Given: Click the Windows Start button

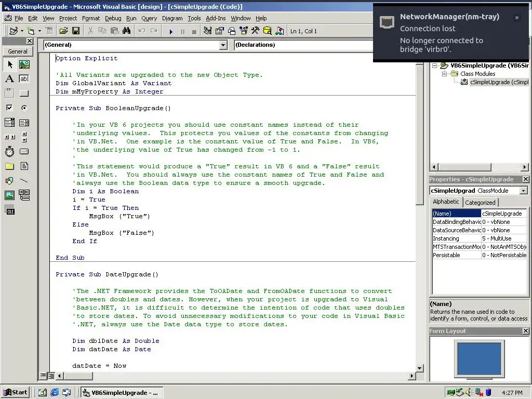Looking at the screenshot, I should 16,393.
